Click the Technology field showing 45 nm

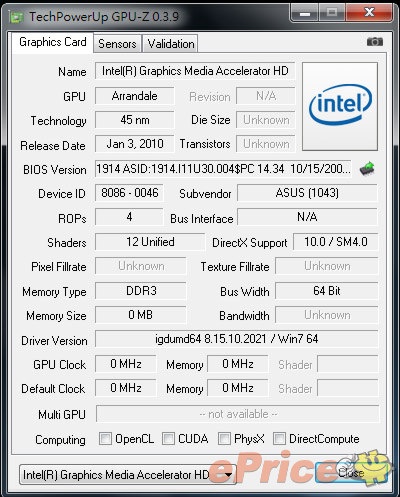coord(135,120)
